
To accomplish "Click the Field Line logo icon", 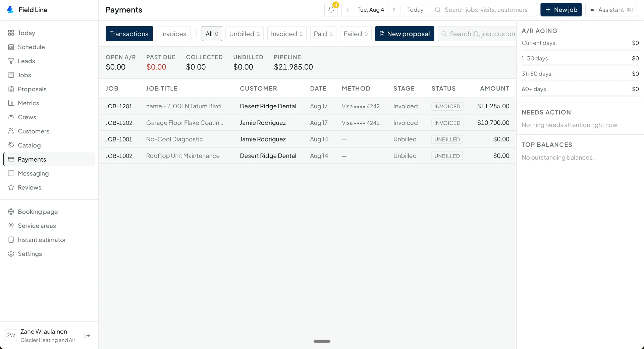I will click(10, 10).
